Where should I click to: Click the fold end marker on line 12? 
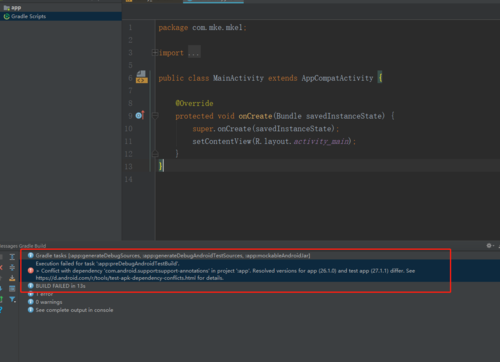tap(155, 154)
